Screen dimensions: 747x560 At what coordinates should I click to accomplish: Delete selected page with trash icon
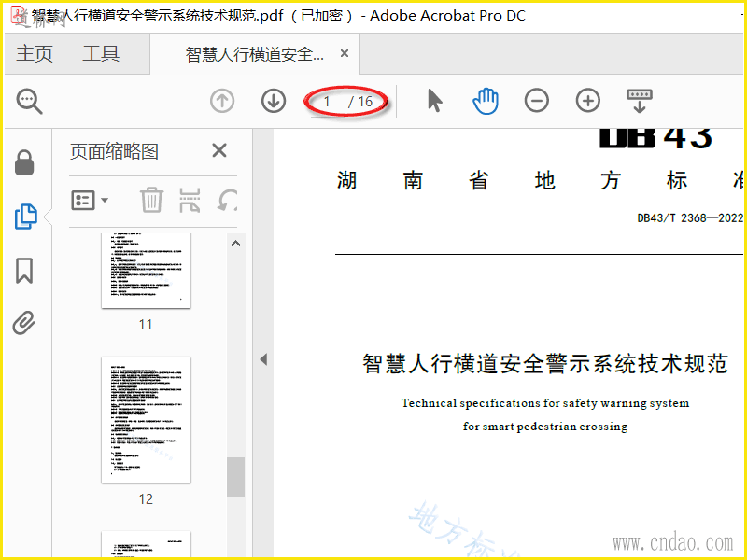(151, 200)
